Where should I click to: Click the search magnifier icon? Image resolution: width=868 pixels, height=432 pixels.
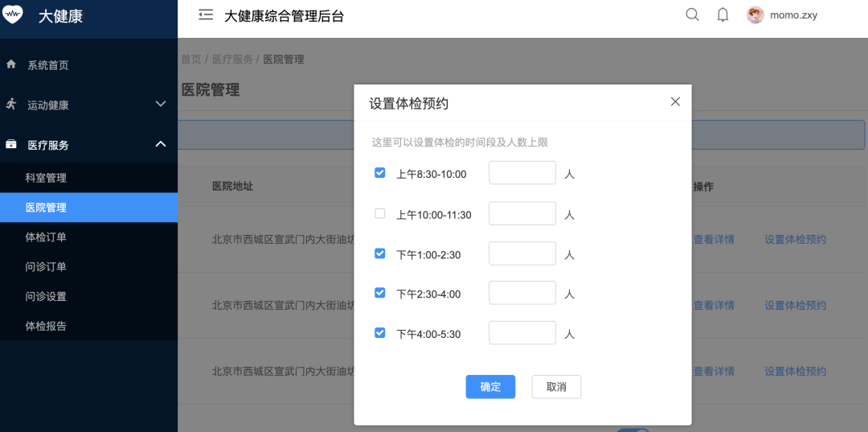point(692,14)
